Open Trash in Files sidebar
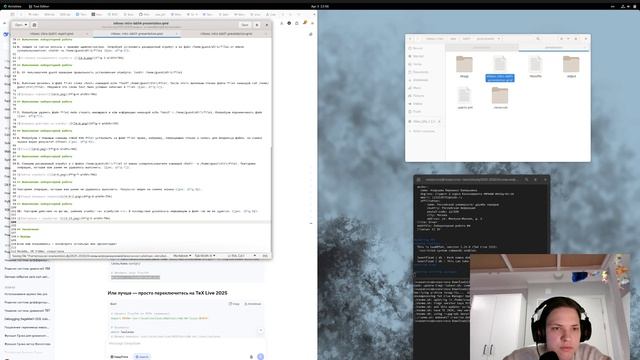 tap(425, 111)
